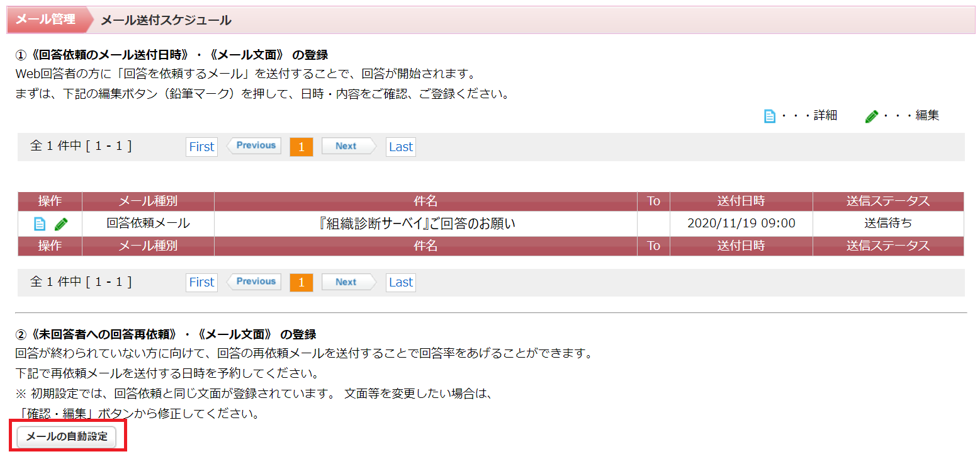Jump to Last in the upper pagination bar

point(400,147)
